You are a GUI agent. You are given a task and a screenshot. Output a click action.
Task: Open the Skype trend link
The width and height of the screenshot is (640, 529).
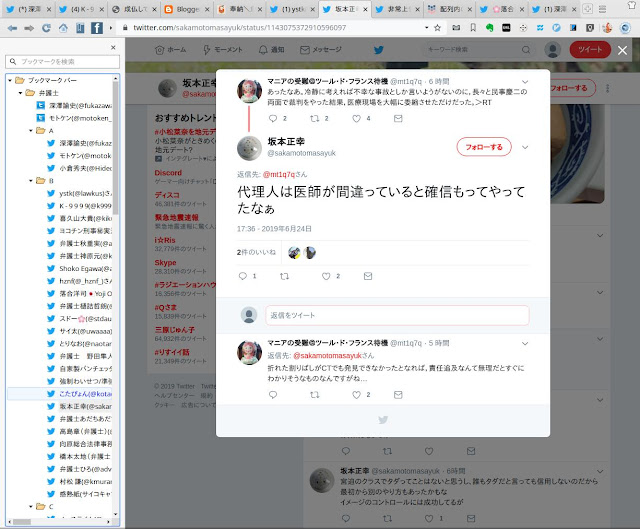pos(165,262)
